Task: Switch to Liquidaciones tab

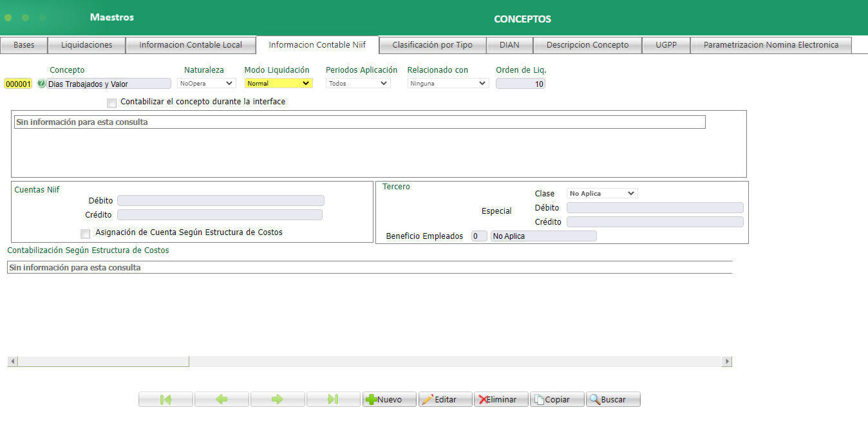Action: point(87,45)
